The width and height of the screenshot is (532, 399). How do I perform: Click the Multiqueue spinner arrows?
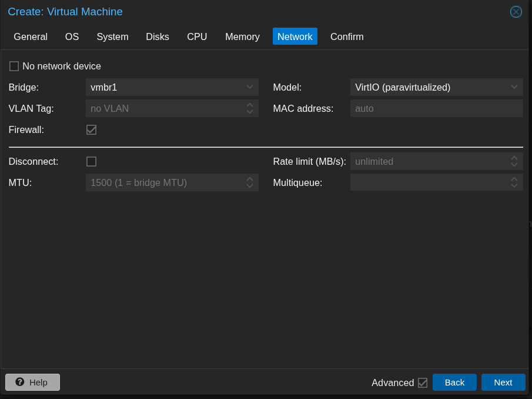pos(514,182)
